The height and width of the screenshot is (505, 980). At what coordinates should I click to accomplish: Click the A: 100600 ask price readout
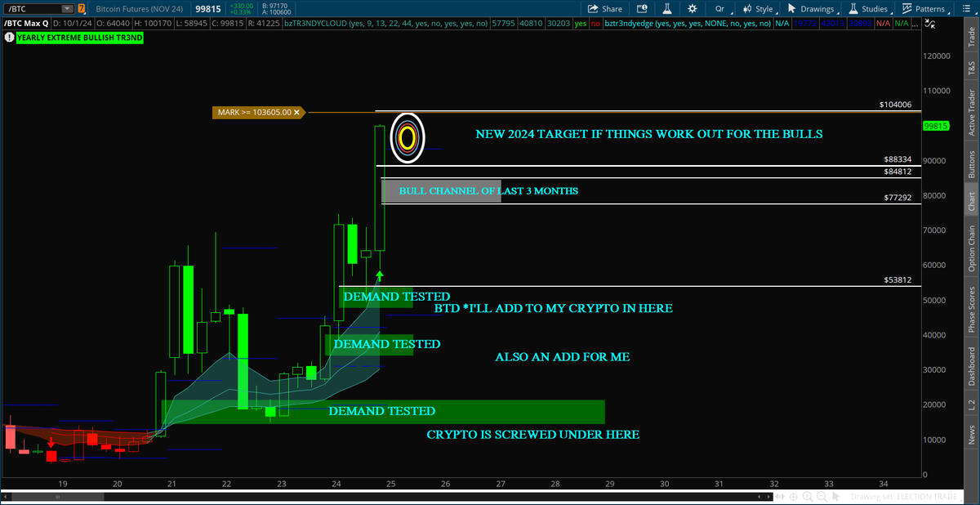pos(276,13)
